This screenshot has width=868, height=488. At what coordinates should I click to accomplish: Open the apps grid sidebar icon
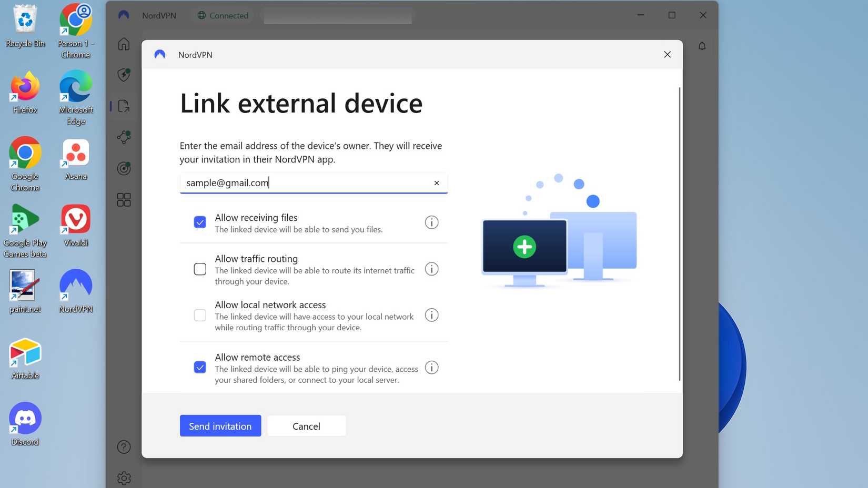[123, 199]
